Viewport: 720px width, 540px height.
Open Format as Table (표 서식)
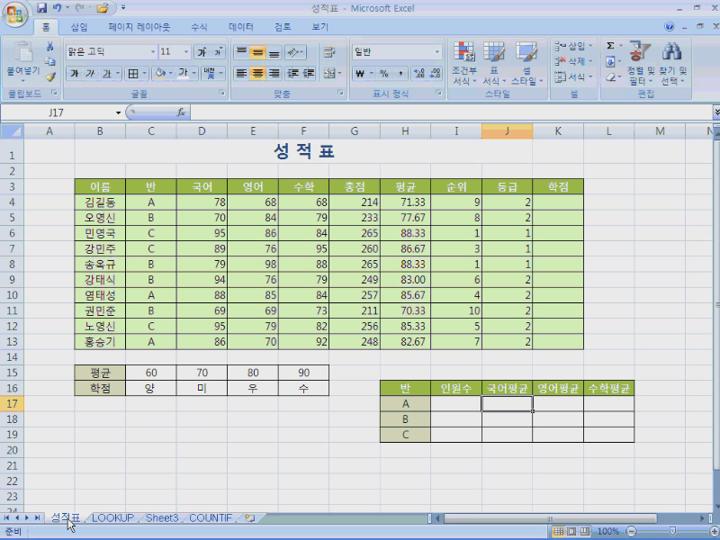pyautogui.click(x=494, y=63)
